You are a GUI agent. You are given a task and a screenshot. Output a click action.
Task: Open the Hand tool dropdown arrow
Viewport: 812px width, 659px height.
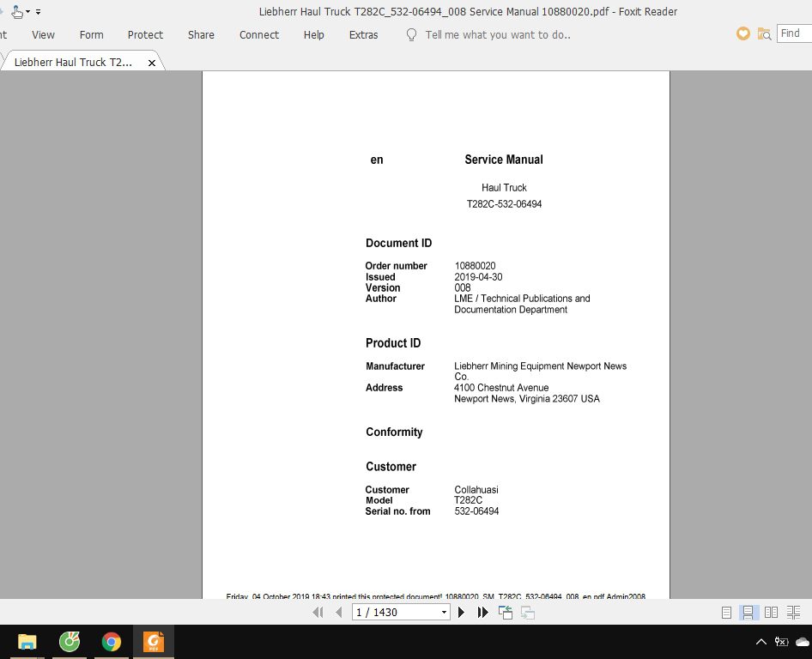(x=27, y=11)
